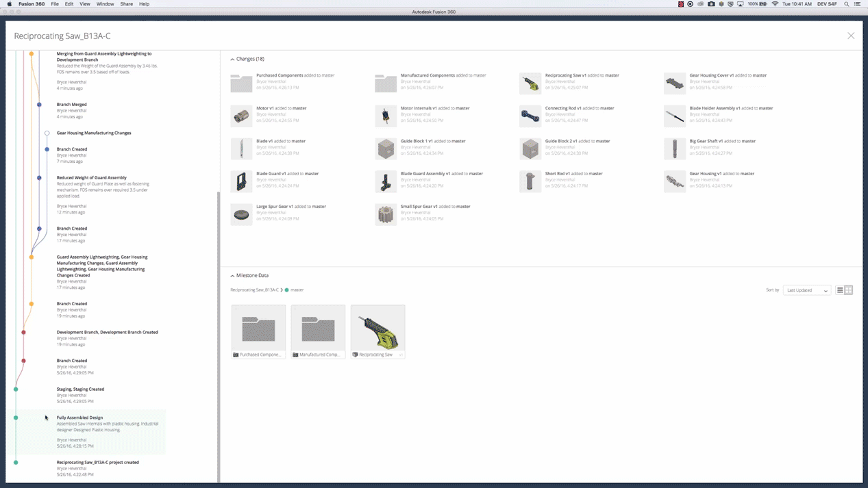Select the Motor v1 part icon
868x488 pixels.
point(241,116)
